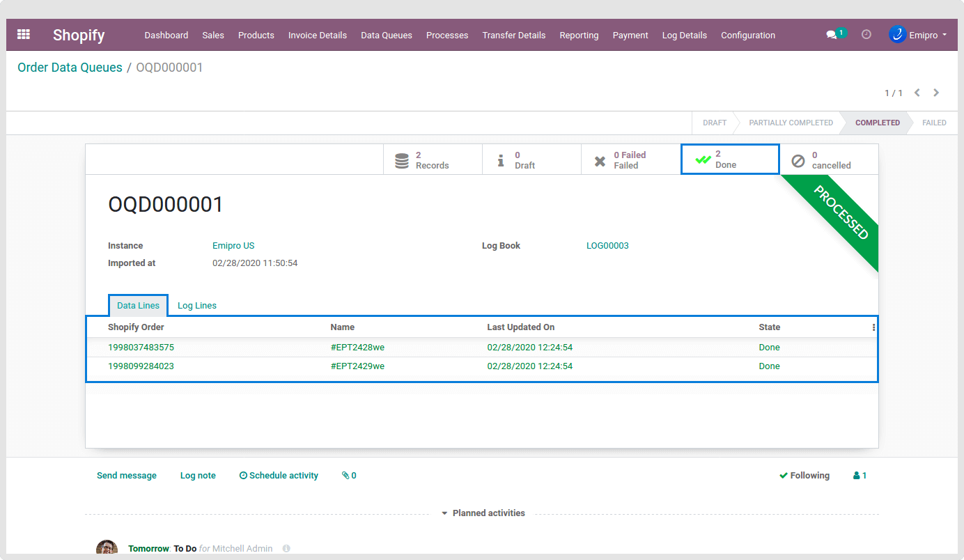Collapse the Planned activities section
Viewport: 964px width, 560px height.
coord(483,513)
